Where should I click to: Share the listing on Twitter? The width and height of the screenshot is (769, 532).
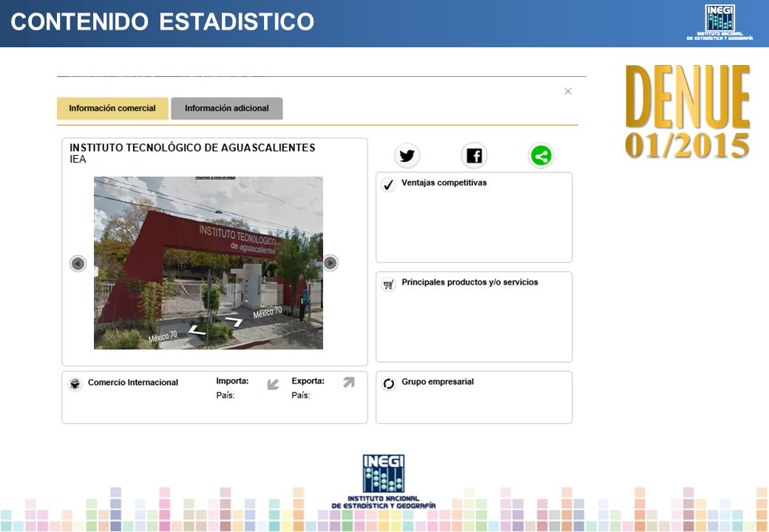click(407, 156)
